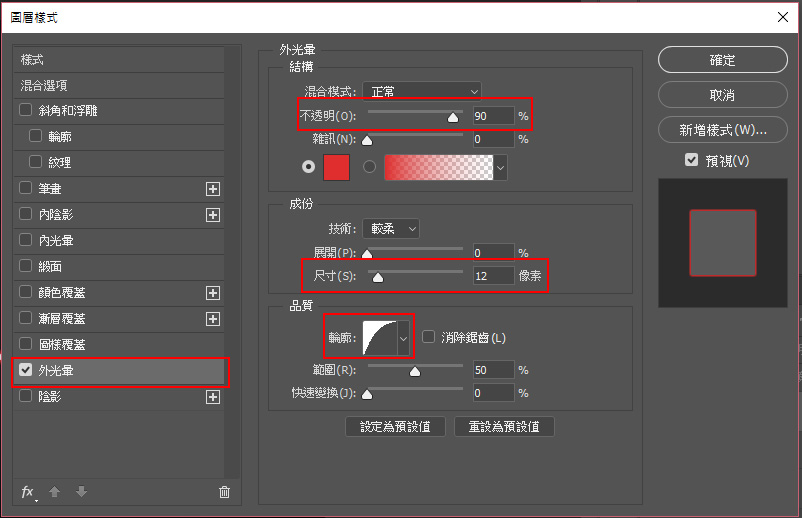
Task: Open the gradient picker dropdown arrow
Action: (501, 168)
